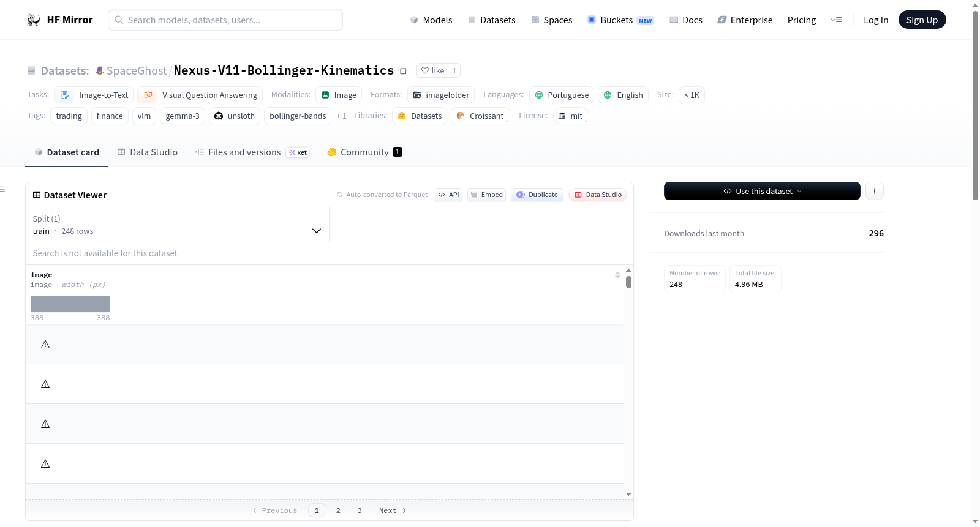Click Next in the pagination
This screenshot has width=980, height=527.
(393, 510)
